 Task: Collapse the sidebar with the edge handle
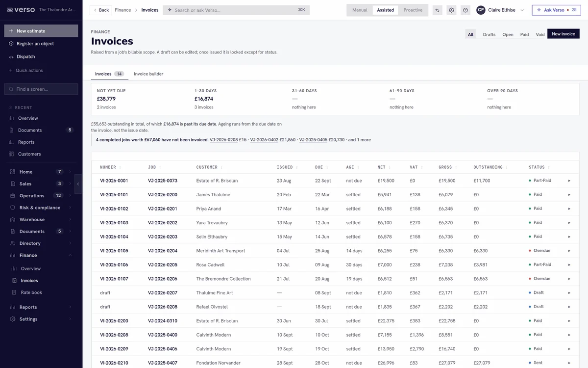coord(78,184)
